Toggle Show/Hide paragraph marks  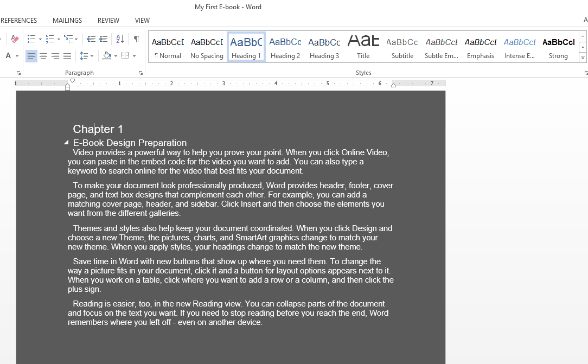click(137, 39)
